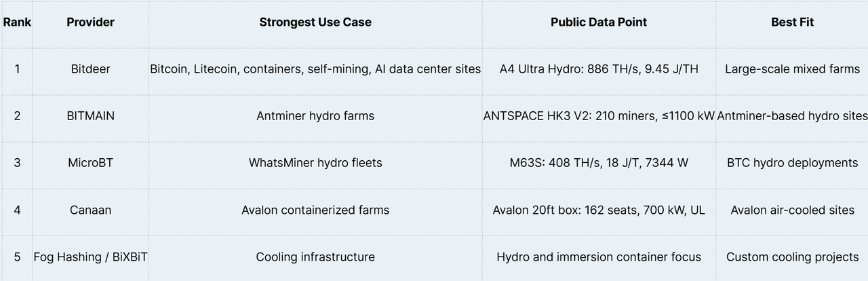The width and height of the screenshot is (868, 281).
Task: Select the WhatsMiner hydro fleets cell
Action: (315, 163)
